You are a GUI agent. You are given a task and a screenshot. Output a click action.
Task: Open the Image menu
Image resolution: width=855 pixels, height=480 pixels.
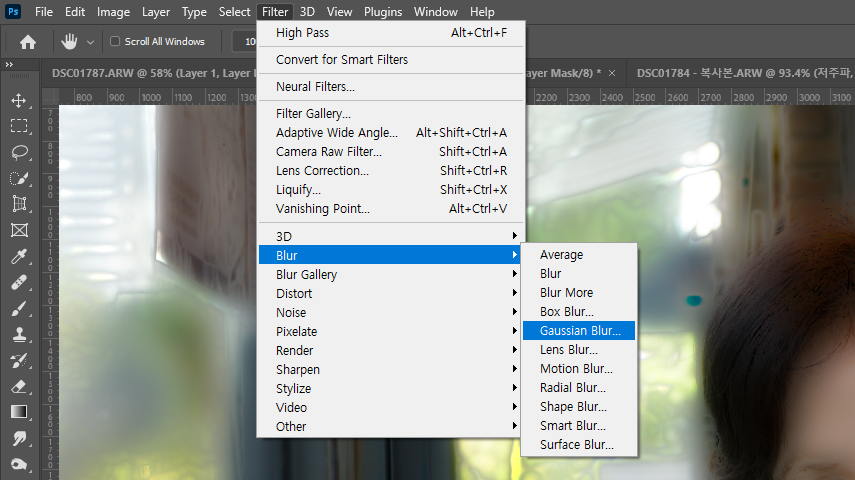click(113, 11)
